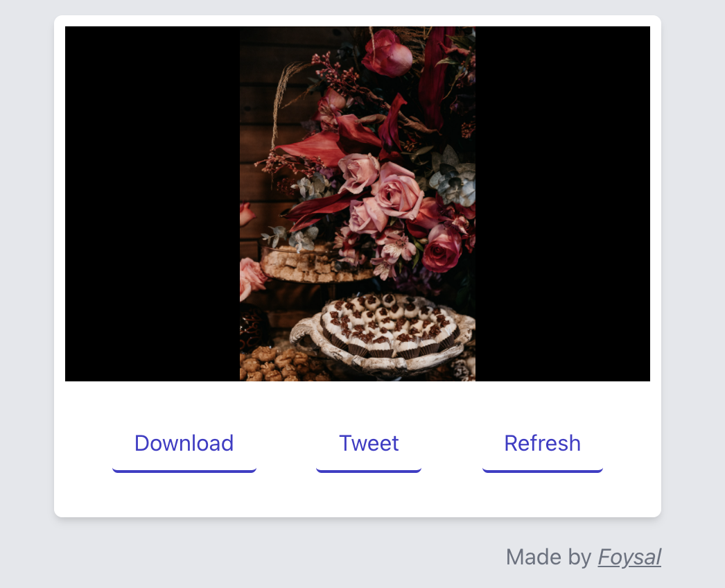Load a new image with Refresh
The image size is (725, 588).
pos(542,447)
